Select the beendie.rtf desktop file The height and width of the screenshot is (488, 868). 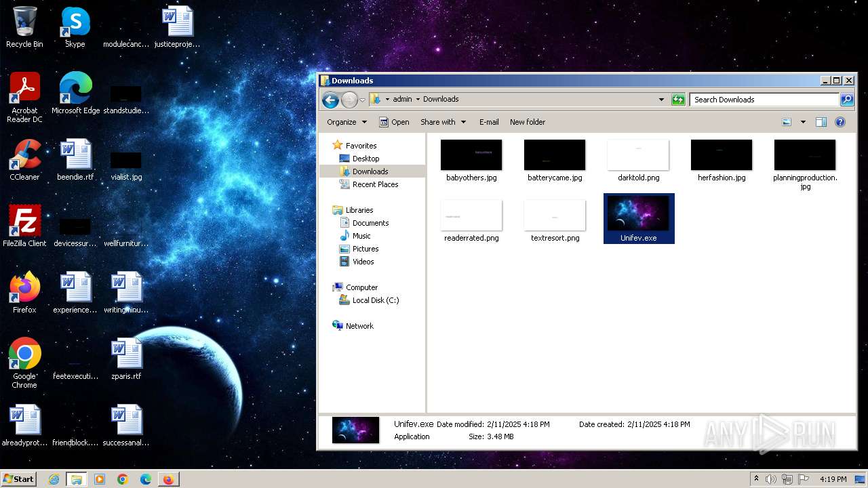pos(75,159)
